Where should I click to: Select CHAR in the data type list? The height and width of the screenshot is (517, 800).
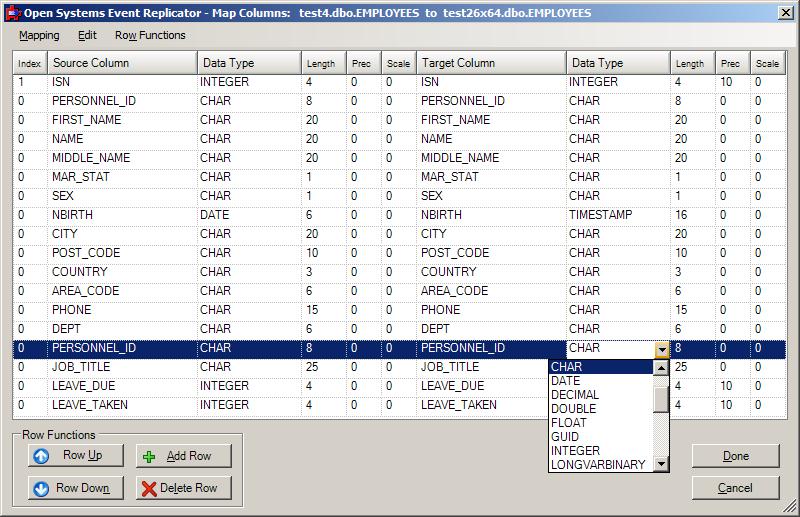[x=601, y=367]
